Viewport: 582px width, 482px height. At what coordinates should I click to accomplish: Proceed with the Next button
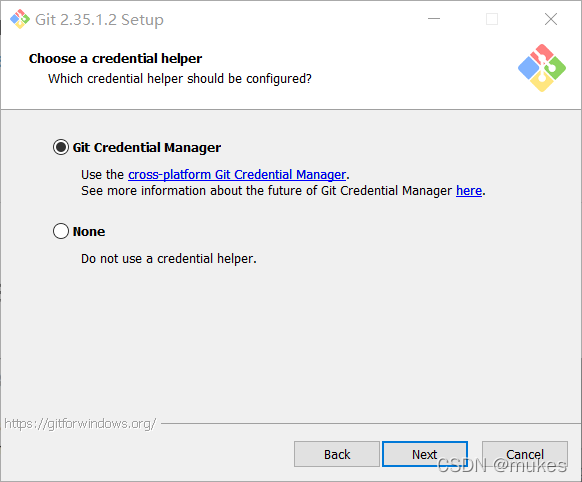pyautogui.click(x=425, y=454)
